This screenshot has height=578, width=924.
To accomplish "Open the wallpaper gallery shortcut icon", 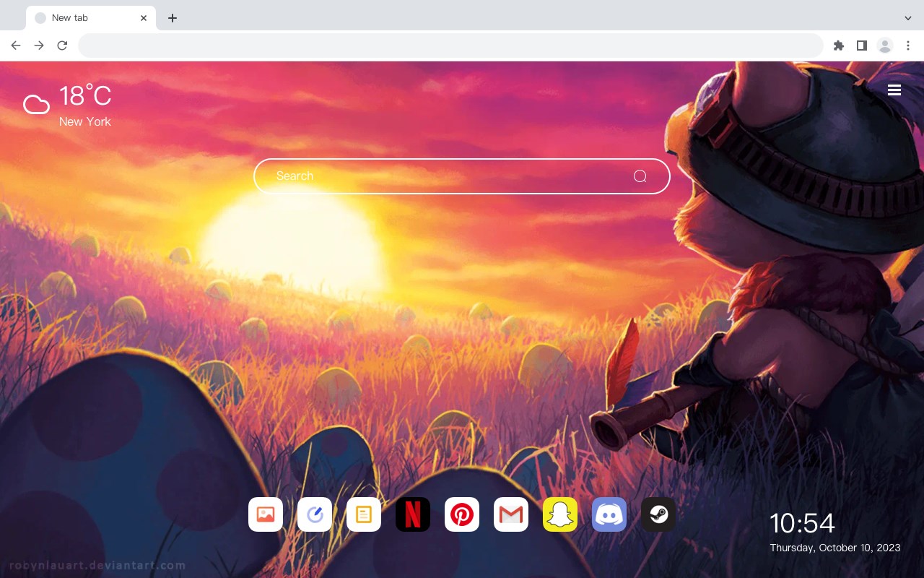I will coord(266,514).
